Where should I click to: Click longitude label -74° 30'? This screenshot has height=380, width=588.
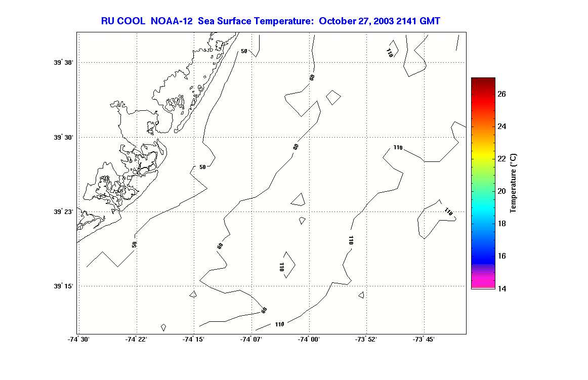coord(78,340)
